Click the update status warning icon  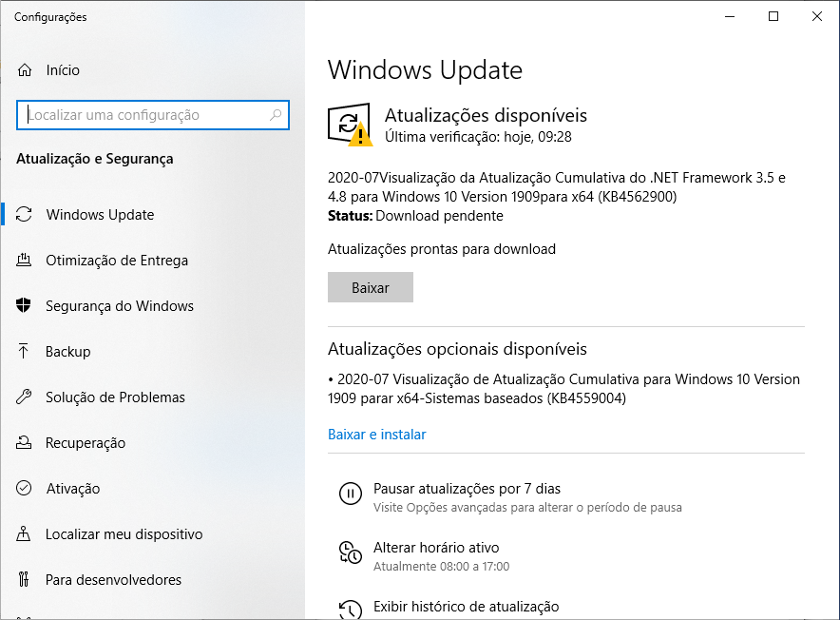349,125
